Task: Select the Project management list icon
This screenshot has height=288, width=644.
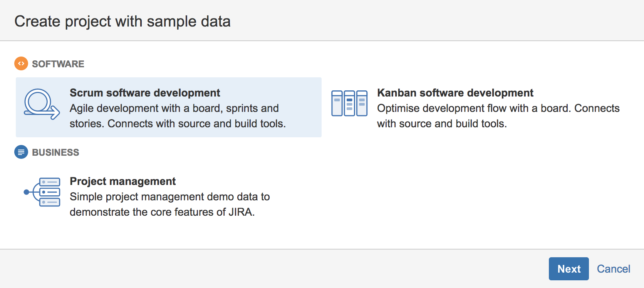Action: (x=42, y=192)
